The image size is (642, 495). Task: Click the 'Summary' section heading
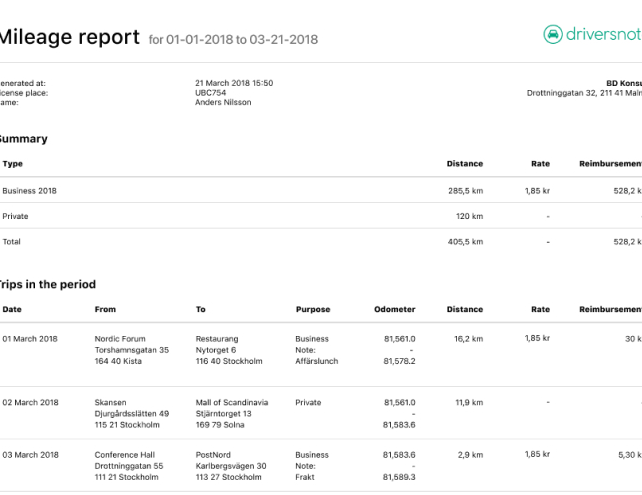coord(23,139)
